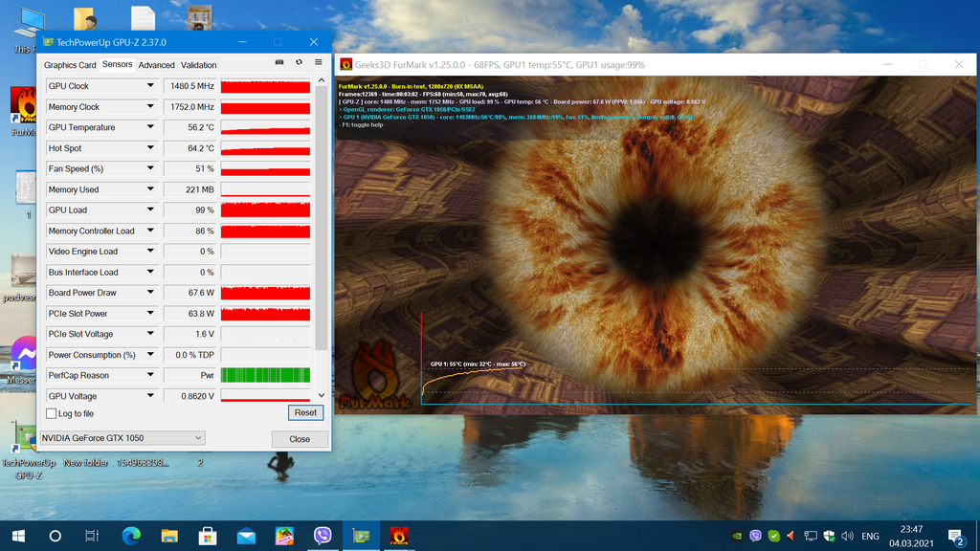Open the FurMark desktop shortcut
Viewport: 980px width, 551px height.
point(24,112)
